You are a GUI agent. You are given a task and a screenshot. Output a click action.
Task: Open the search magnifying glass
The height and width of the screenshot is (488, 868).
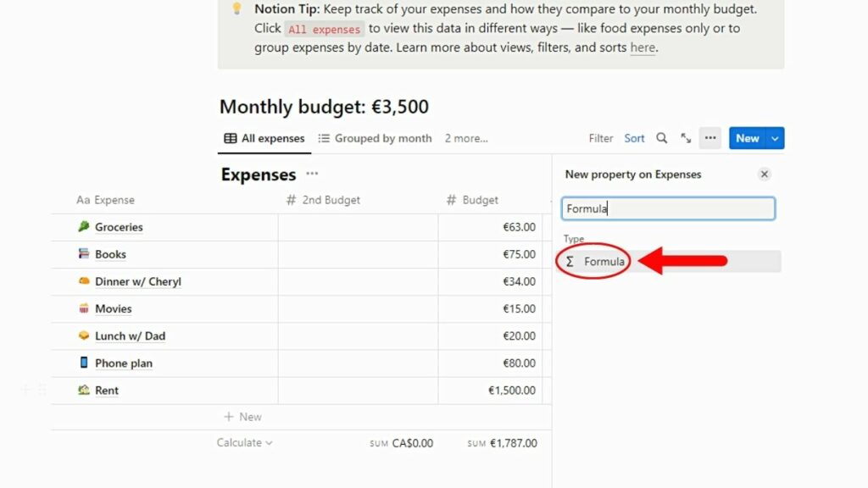(x=660, y=137)
